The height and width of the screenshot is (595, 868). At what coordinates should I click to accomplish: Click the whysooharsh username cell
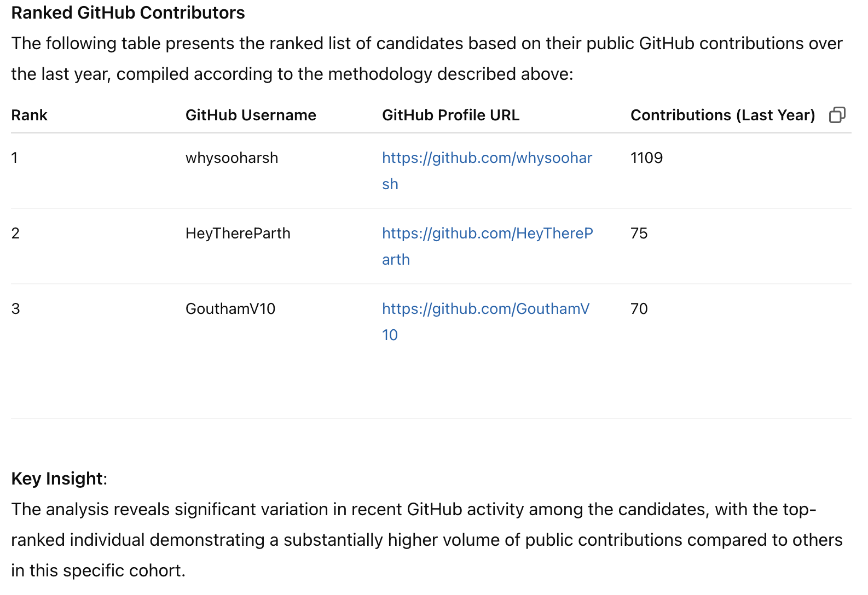232,158
